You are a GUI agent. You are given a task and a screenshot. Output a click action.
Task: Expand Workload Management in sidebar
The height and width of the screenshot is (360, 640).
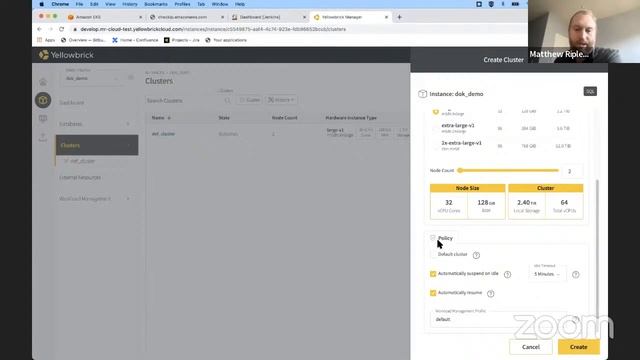point(128,199)
